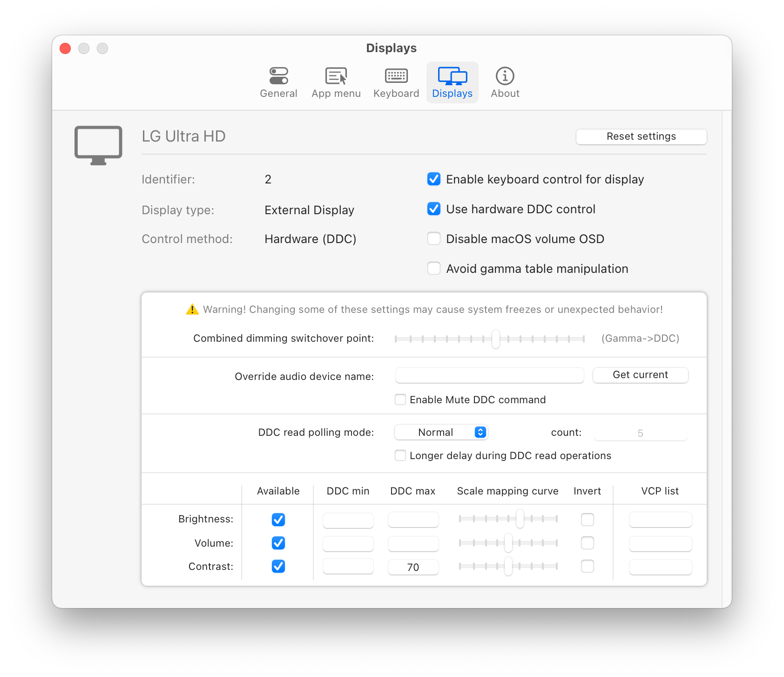Adjust the combined dimming switchover slider

click(496, 338)
